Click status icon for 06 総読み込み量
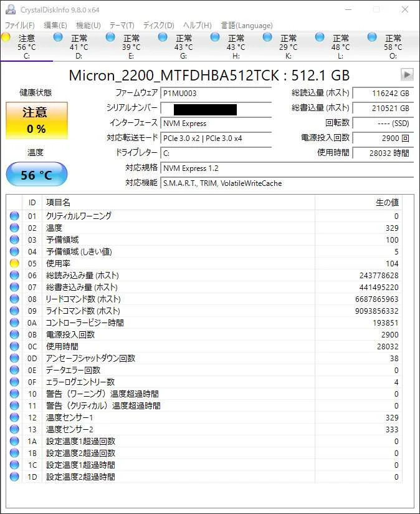This screenshot has width=420, height=514. (x=14, y=275)
